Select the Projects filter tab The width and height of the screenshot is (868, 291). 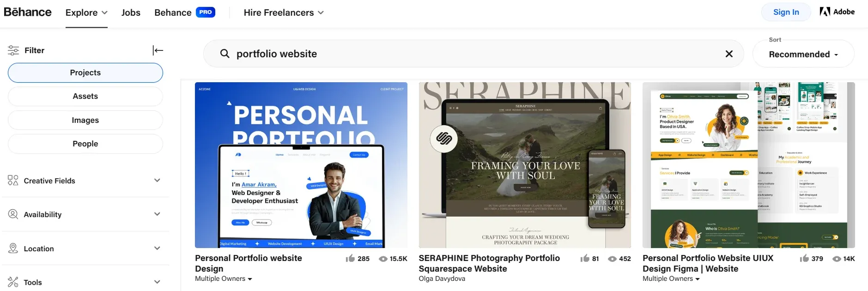[x=85, y=73]
